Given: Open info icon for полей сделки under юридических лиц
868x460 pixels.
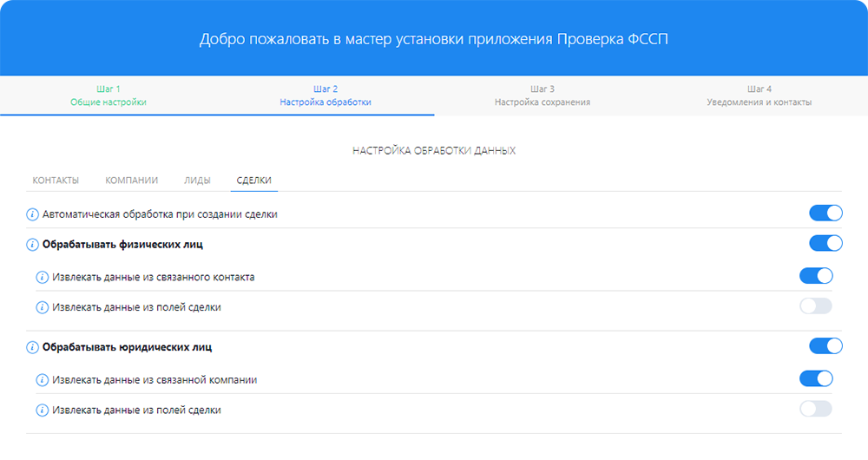Looking at the screenshot, I should coord(42,410).
